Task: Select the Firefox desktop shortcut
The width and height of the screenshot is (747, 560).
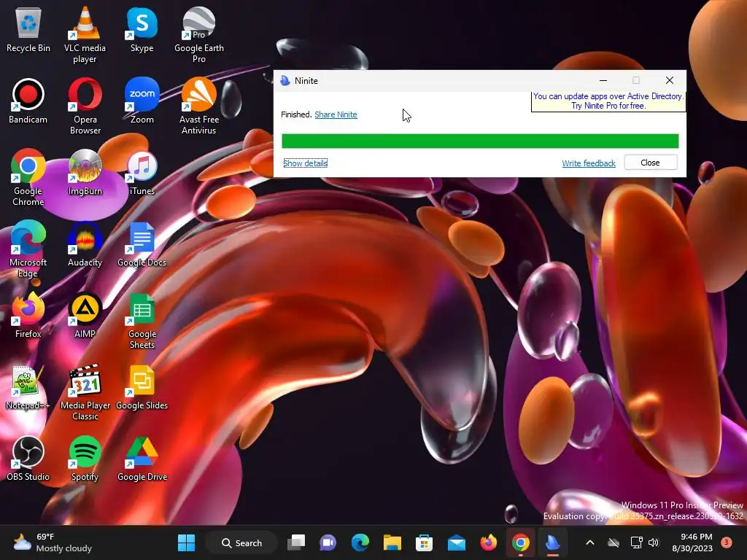Action: point(28,315)
